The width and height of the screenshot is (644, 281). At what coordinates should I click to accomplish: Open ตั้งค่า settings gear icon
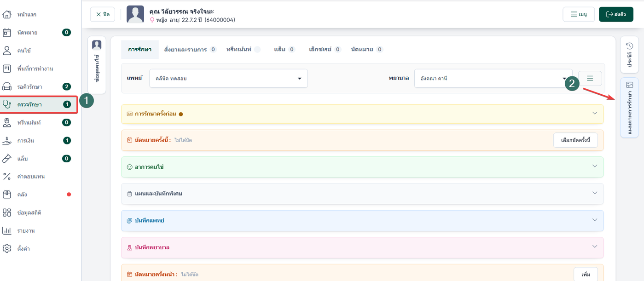tap(7, 248)
